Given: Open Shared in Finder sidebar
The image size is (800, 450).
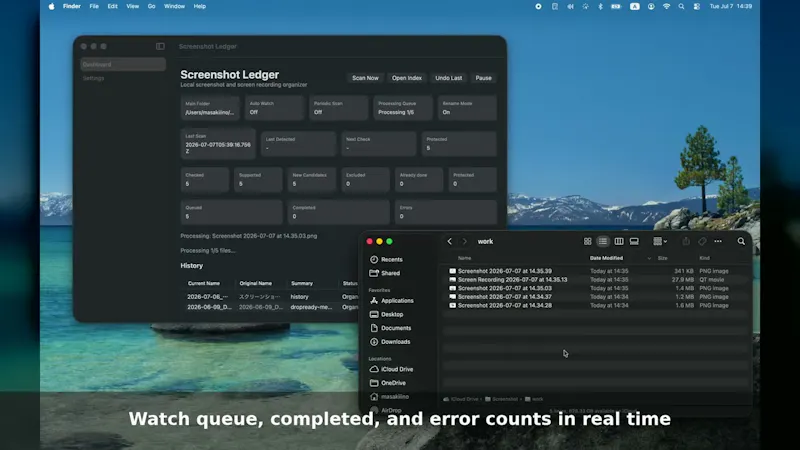Looking at the screenshot, I should 385,273.
